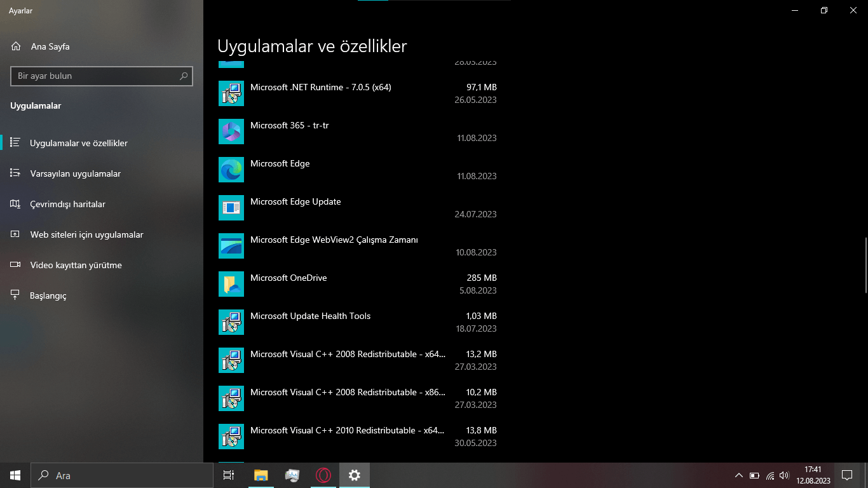Select Visual C++ 2010 Redistributable x64 name
The image size is (868, 488).
pos(348,430)
